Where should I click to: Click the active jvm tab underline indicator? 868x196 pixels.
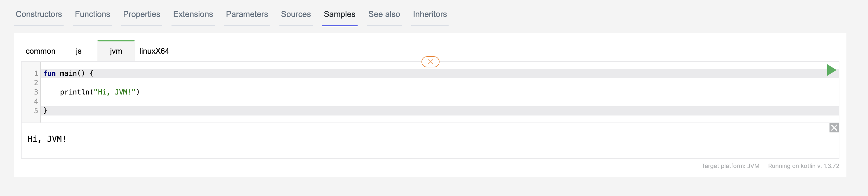pyautogui.click(x=116, y=41)
